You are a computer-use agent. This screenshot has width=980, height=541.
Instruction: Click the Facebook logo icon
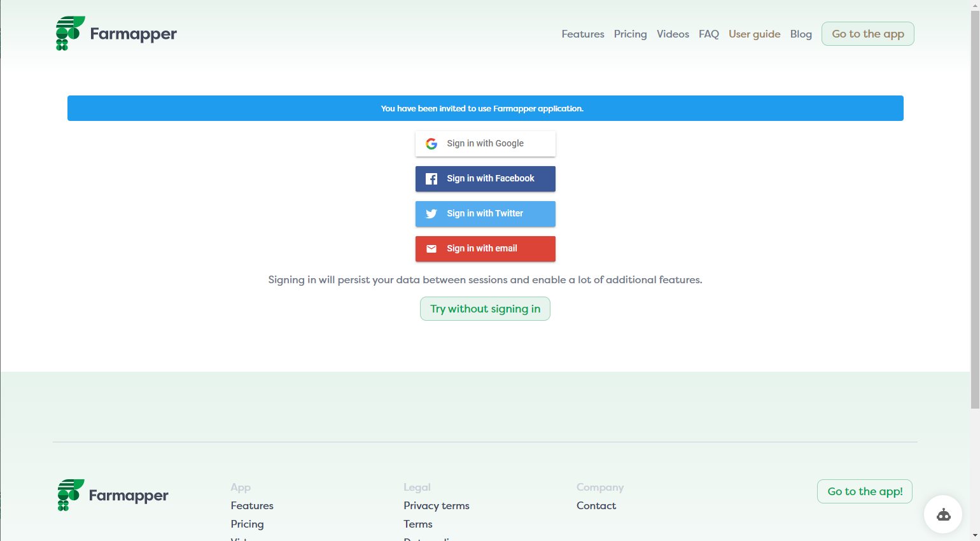tap(431, 179)
